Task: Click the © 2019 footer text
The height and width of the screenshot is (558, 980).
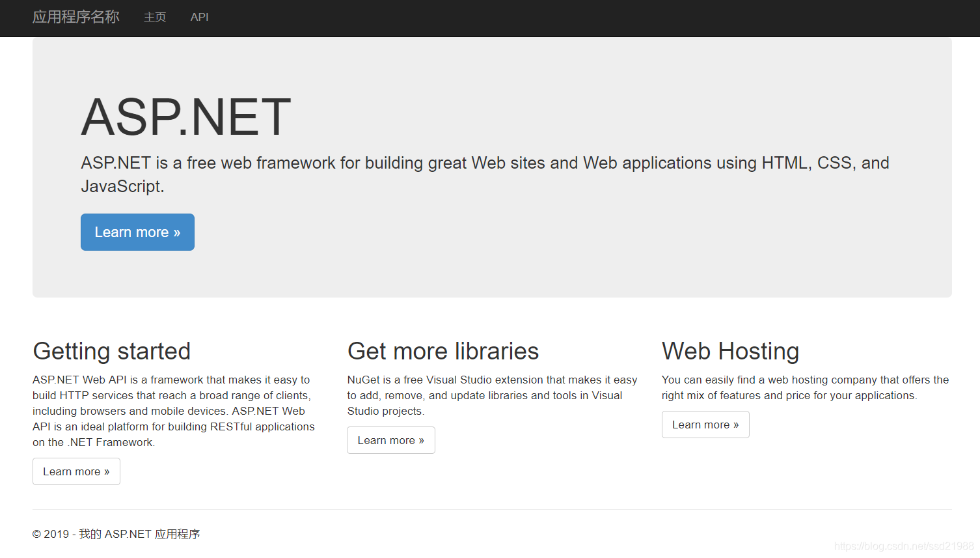Action: coord(116,534)
